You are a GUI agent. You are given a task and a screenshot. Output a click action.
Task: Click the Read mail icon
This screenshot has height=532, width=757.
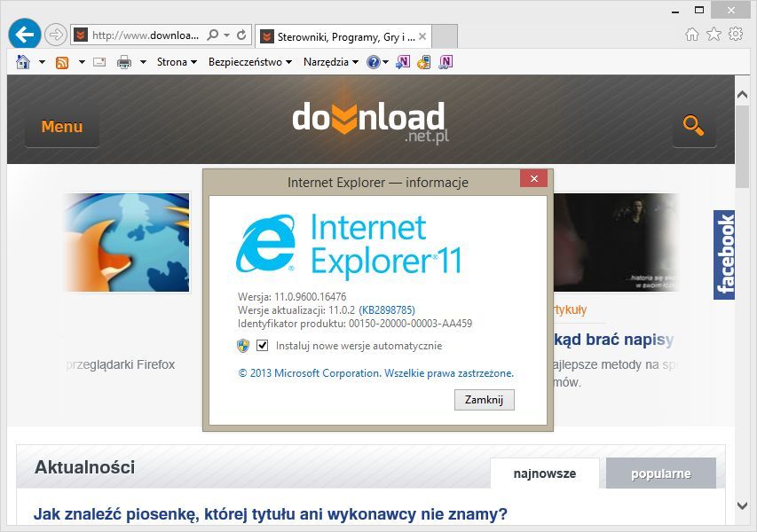click(99, 62)
